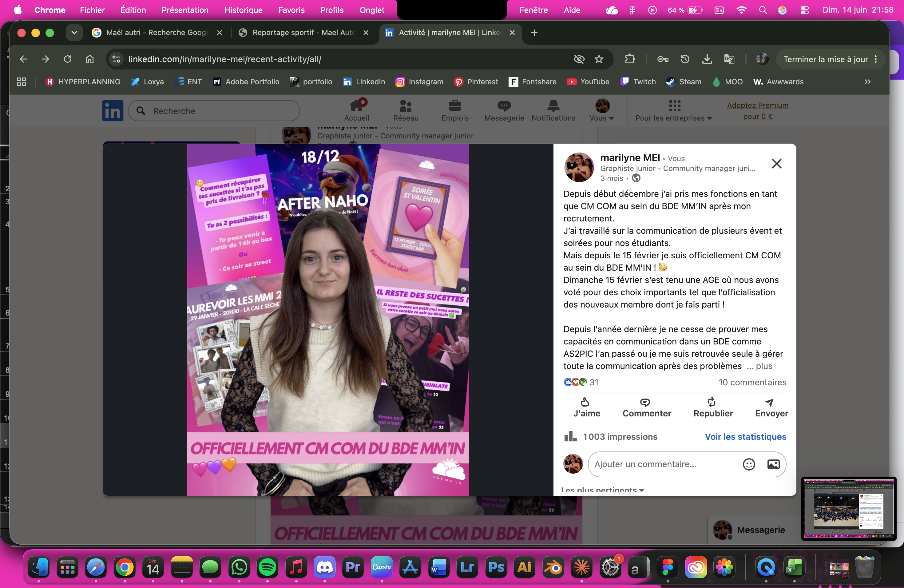Image resolution: width=904 pixels, height=588 pixels.
Task: Click the screenshot preview thumbnail
Action: point(849,508)
